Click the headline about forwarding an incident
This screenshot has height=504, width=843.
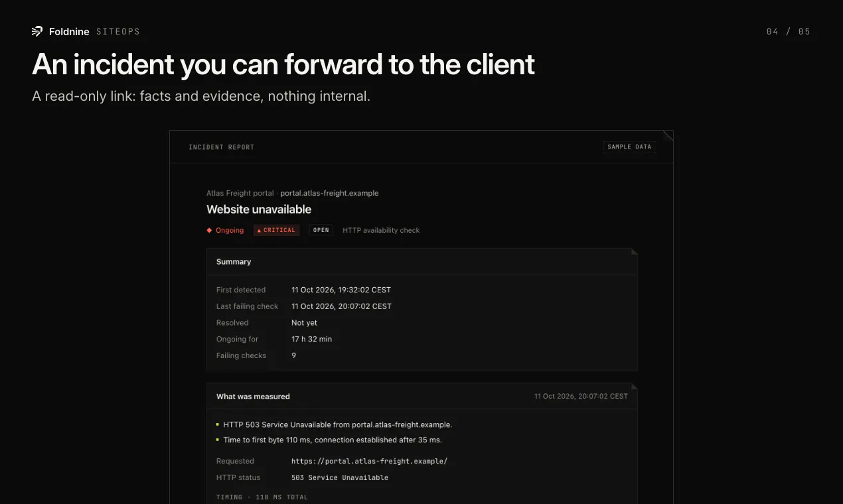coord(283,64)
